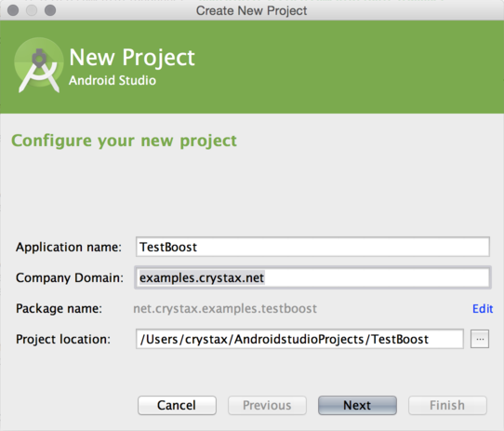The width and height of the screenshot is (504, 431).
Task: Click the Android Studio subtitle text
Action: pyautogui.click(x=113, y=80)
